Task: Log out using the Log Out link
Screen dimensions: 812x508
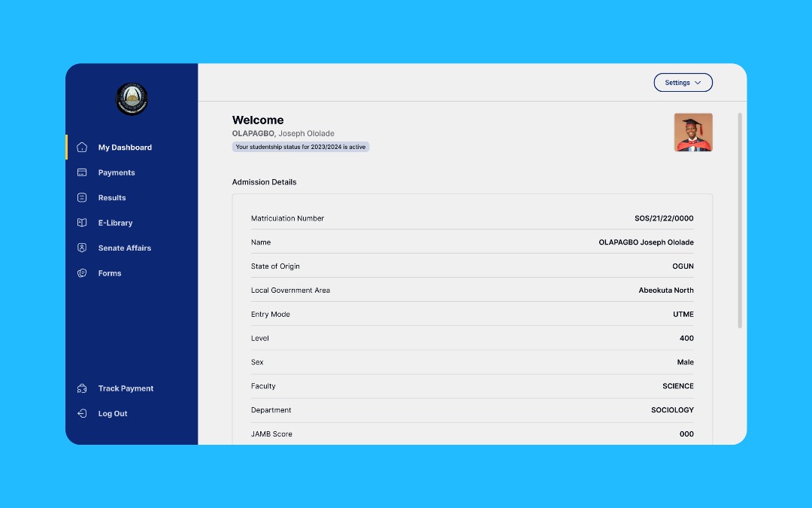Action: pyautogui.click(x=113, y=414)
